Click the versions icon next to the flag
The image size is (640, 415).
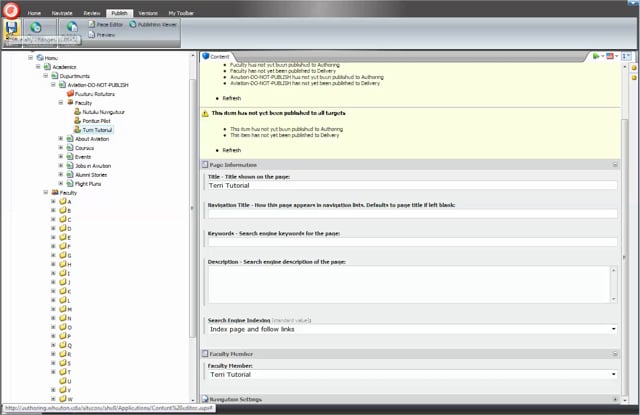[626, 56]
